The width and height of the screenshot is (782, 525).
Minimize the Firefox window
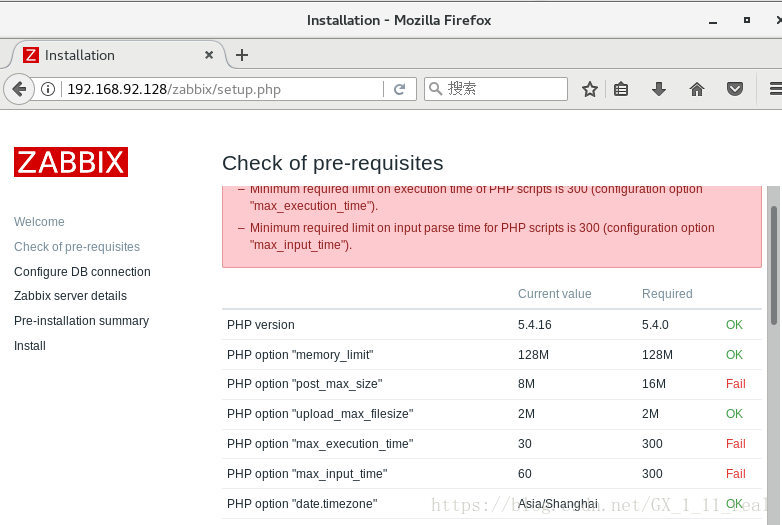(713, 21)
